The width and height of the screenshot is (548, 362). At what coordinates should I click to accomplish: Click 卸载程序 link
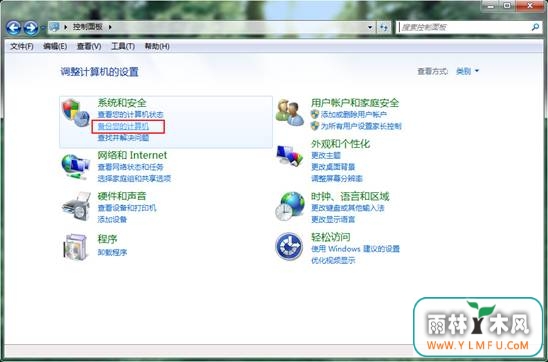[x=112, y=252]
